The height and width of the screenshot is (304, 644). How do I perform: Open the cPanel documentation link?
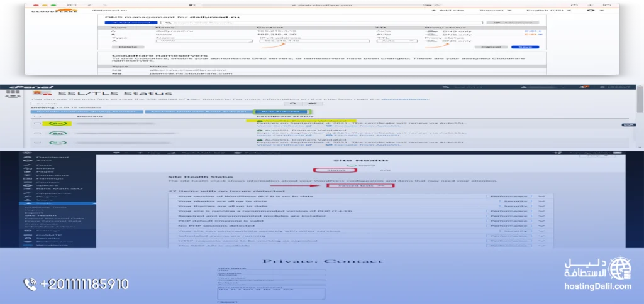click(x=406, y=99)
